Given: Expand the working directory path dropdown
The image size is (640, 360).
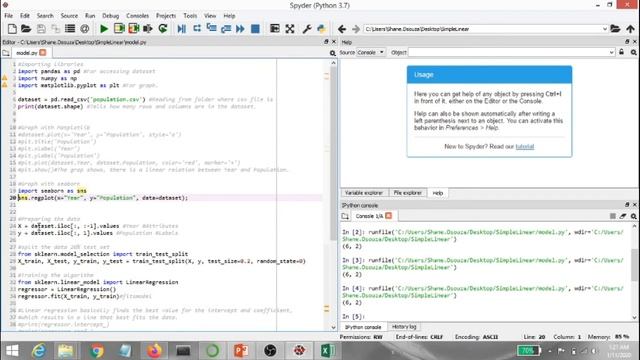Looking at the screenshot, I should (604, 29).
